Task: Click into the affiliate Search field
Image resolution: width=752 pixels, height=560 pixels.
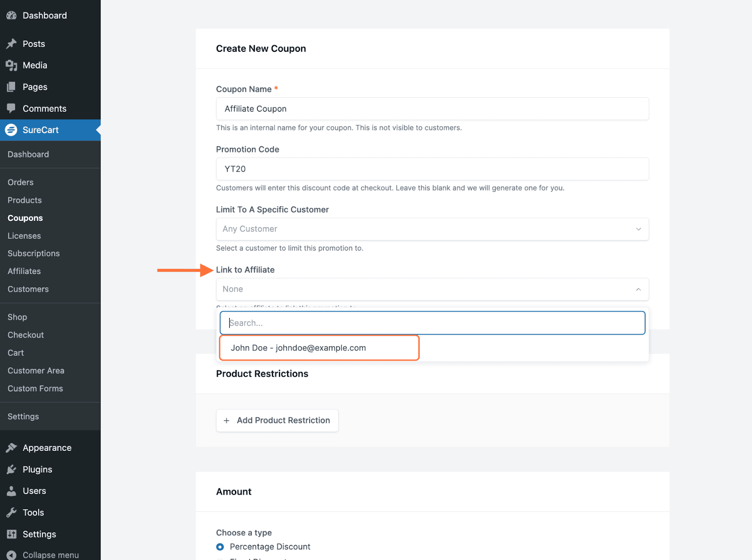Action: tap(432, 323)
